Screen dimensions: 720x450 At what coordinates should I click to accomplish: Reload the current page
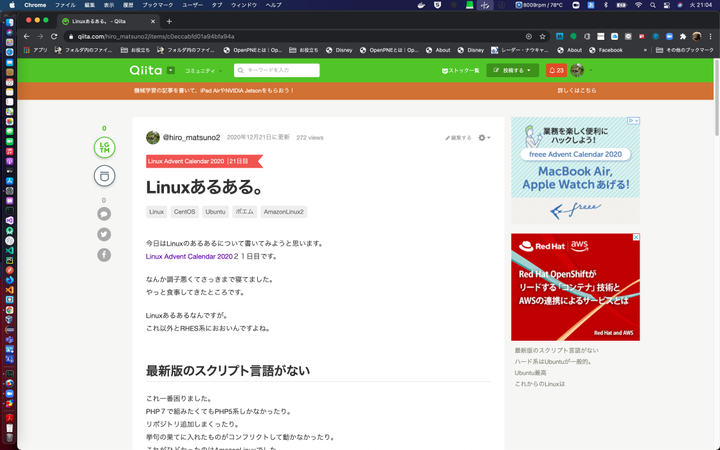(x=54, y=36)
